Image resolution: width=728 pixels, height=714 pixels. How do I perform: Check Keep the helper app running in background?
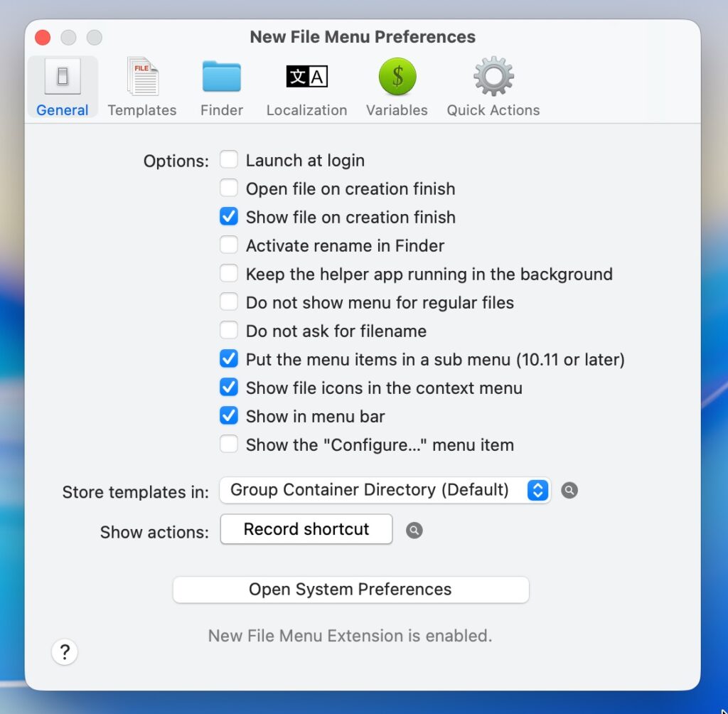[x=229, y=274]
